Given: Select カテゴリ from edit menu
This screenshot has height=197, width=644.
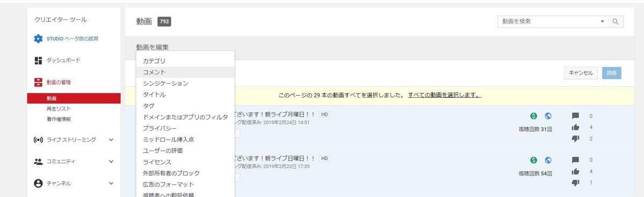Looking at the screenshot, I should 185,61.
